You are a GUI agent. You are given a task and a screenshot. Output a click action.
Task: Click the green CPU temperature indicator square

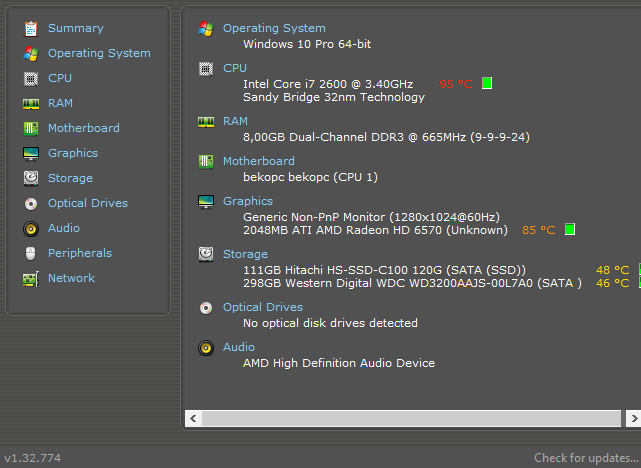(x=487, y=84)
